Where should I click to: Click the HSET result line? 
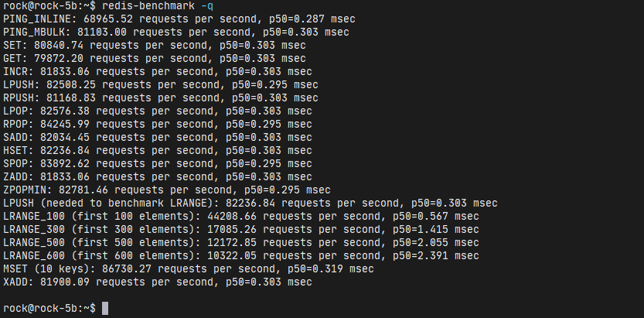pyautogui.click(x=158, y=150)
